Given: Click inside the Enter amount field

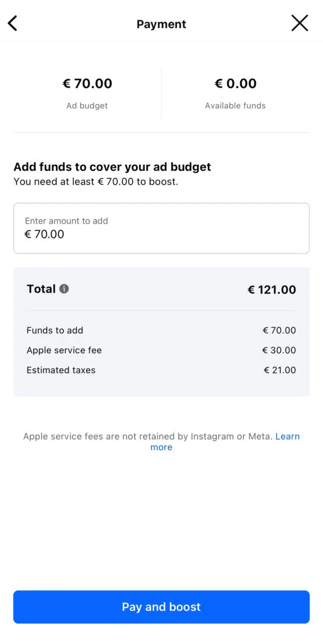Looking at the screenshot, I should coord(161,228).
